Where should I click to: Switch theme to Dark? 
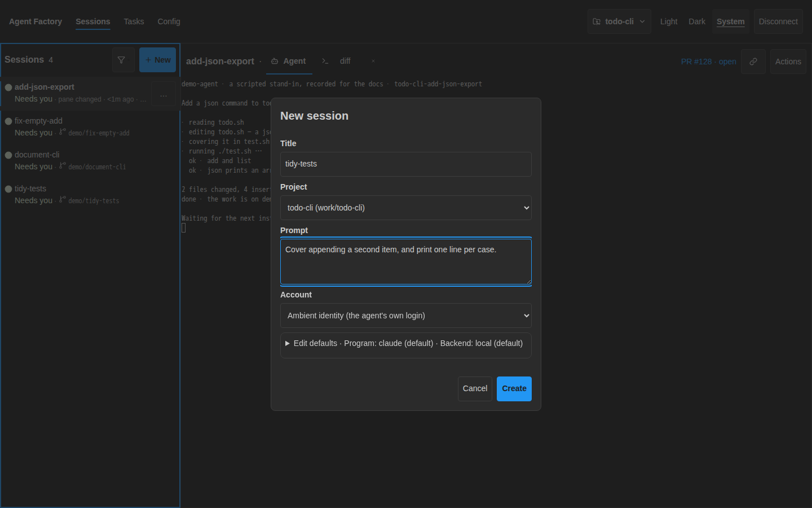pyautogui.click(x=697, y=21)
